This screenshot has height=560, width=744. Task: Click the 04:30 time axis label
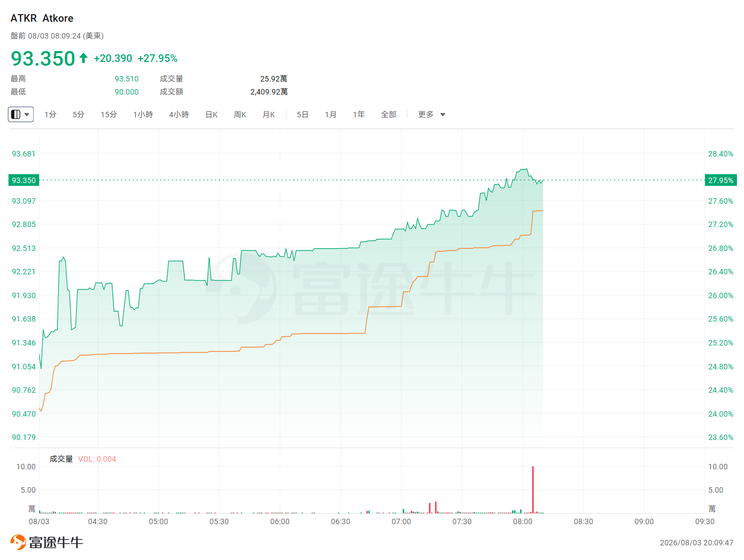tap(98, 521)
